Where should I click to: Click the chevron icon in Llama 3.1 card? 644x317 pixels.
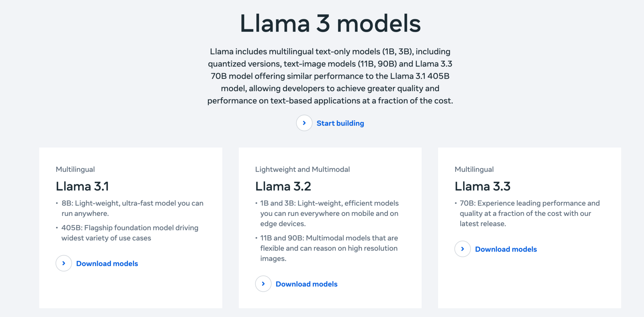point(64,263)
